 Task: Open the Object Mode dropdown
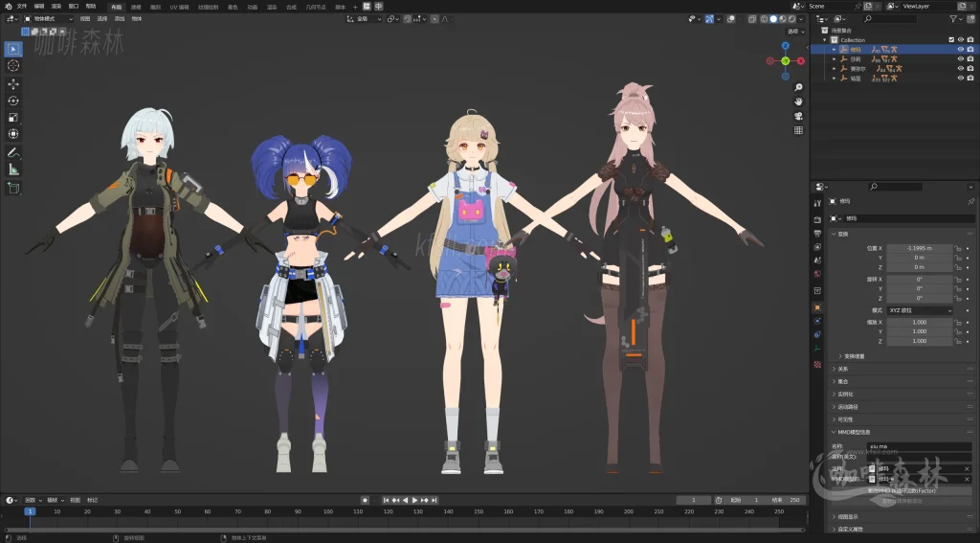pyautogui.click(x=48, y=19)
